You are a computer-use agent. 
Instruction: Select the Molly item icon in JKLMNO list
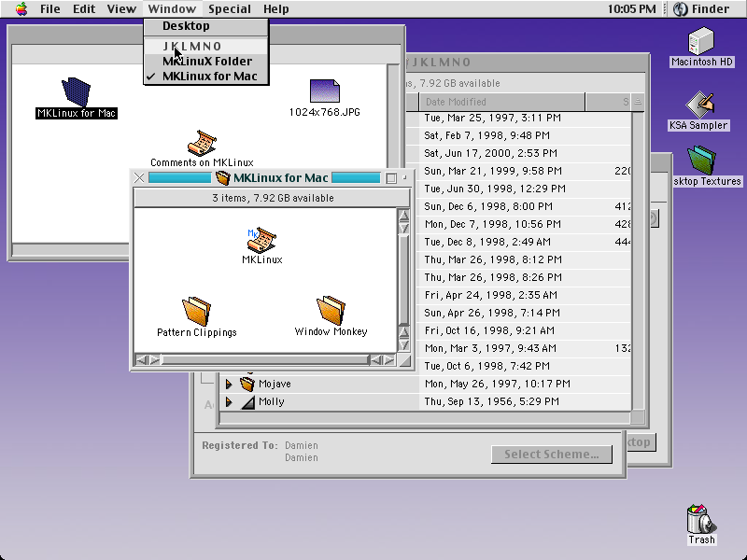coord(247,402)
